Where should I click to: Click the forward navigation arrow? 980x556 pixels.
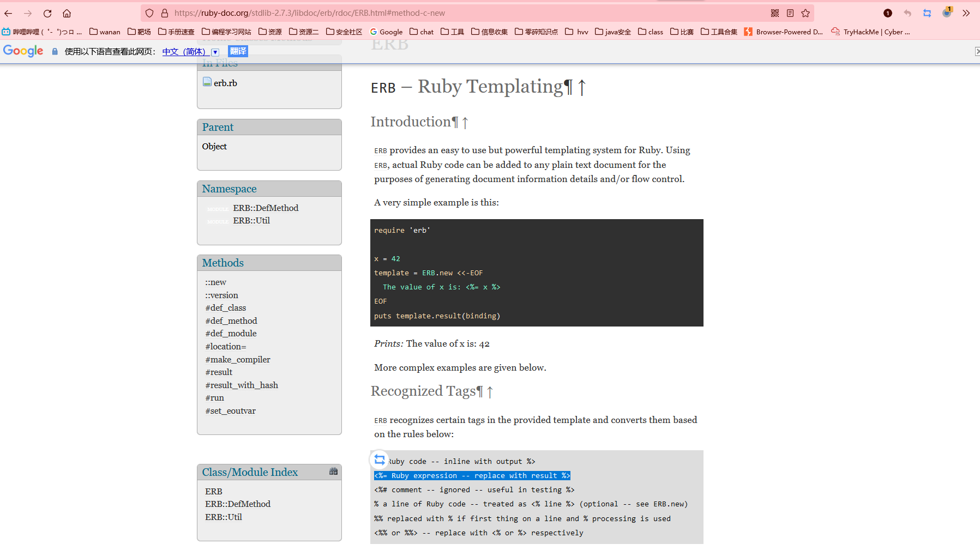(x=28, y=13)
